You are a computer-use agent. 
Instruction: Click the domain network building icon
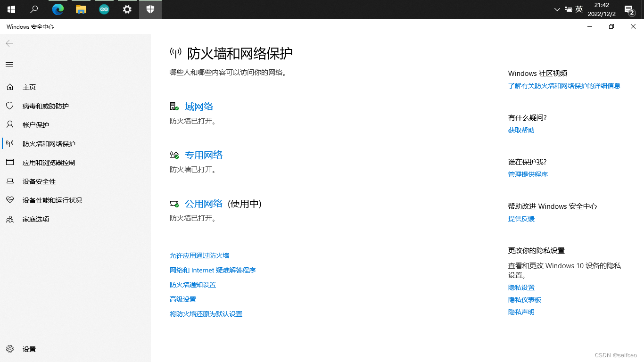tap(174, 107)
